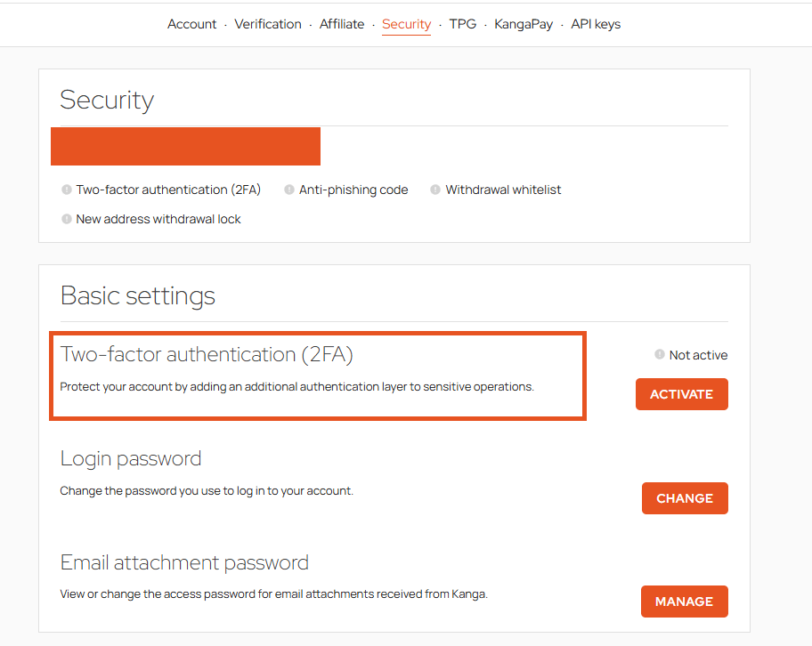The image size is (812, 646).
Task: Go to the Affiliate tab
Action: click(x=342, y=24)
